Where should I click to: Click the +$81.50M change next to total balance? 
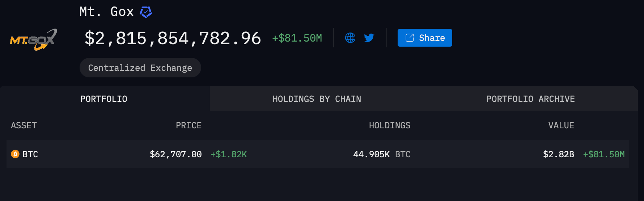[x=297, y=38]
